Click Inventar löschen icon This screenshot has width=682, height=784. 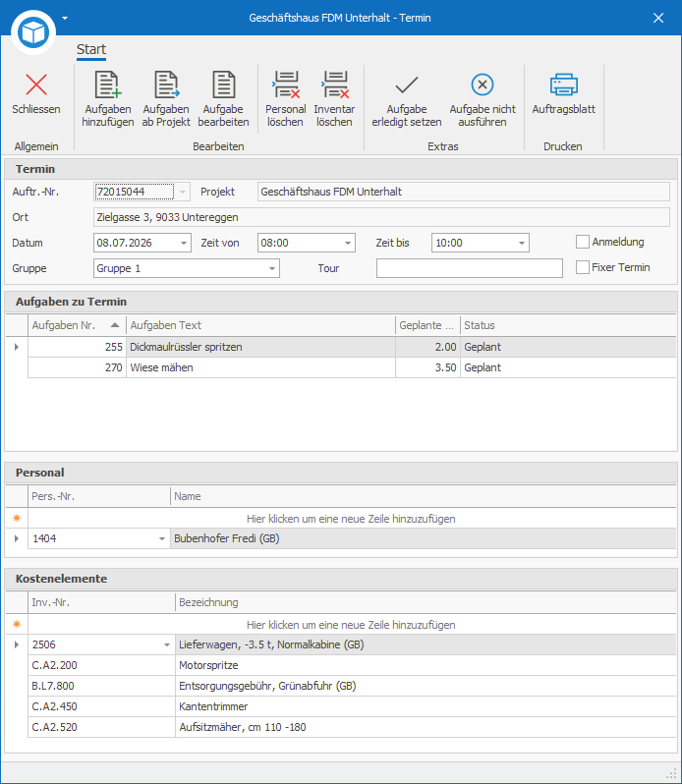click(x=334, y=84)
